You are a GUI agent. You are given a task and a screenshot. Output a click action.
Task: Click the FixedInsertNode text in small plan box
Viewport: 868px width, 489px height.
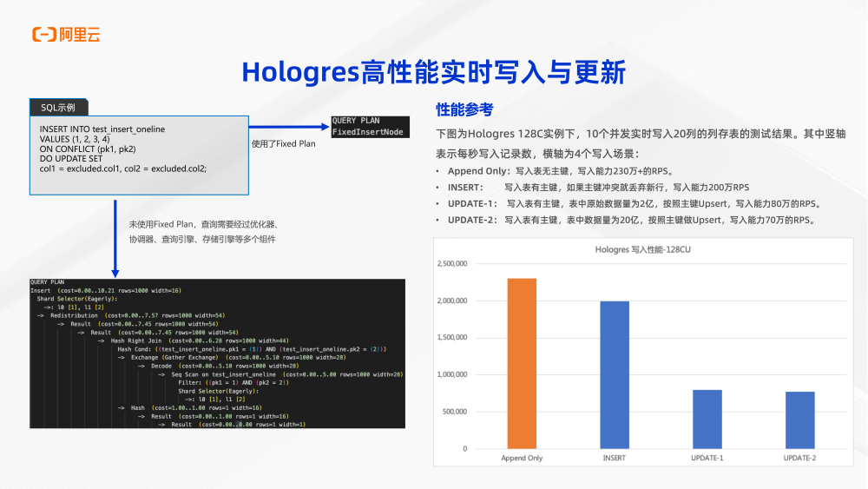click(367, 132)
